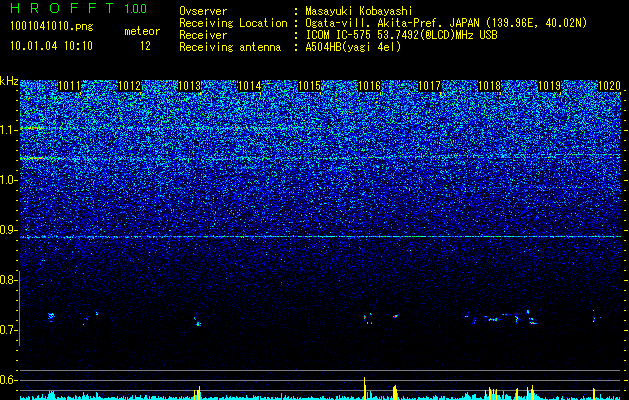Click the 1013 time marker

(189, 86)
